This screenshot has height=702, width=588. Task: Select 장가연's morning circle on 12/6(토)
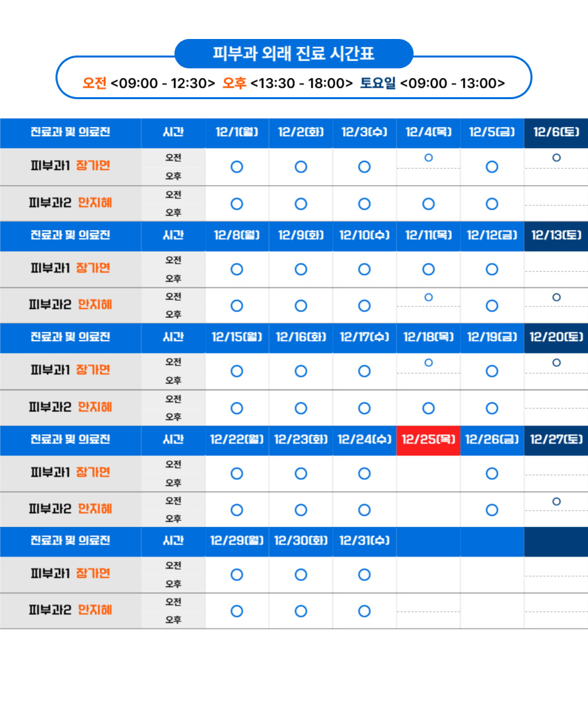(x=556, y=158)
